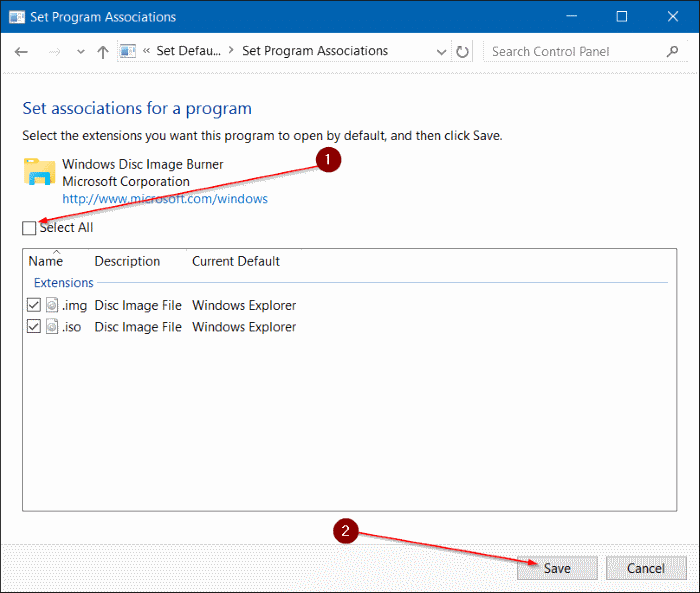This screenshot has height=593, width=700.
Task: Open the recent locations dropdown arrow
Action: [x=81, y=52]
